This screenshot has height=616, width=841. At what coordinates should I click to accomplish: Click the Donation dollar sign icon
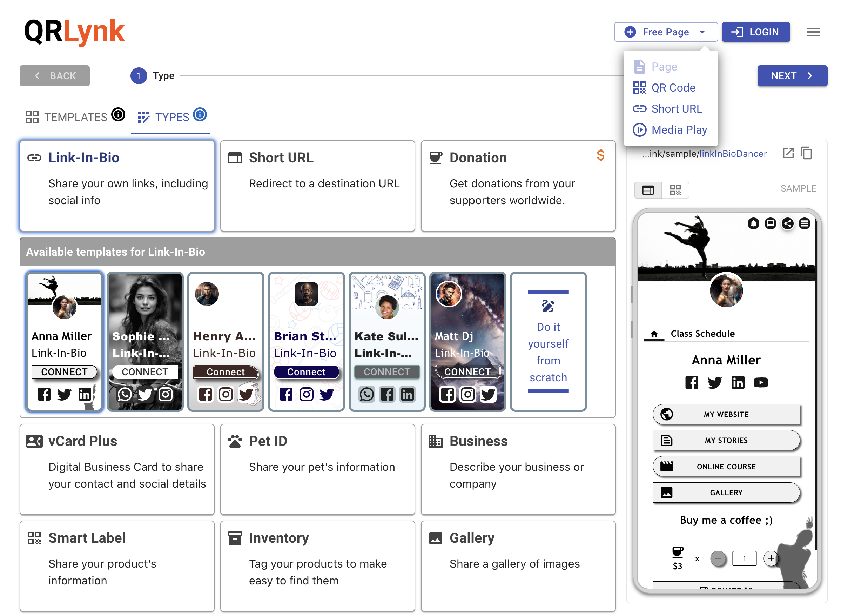tap(600, 155)
